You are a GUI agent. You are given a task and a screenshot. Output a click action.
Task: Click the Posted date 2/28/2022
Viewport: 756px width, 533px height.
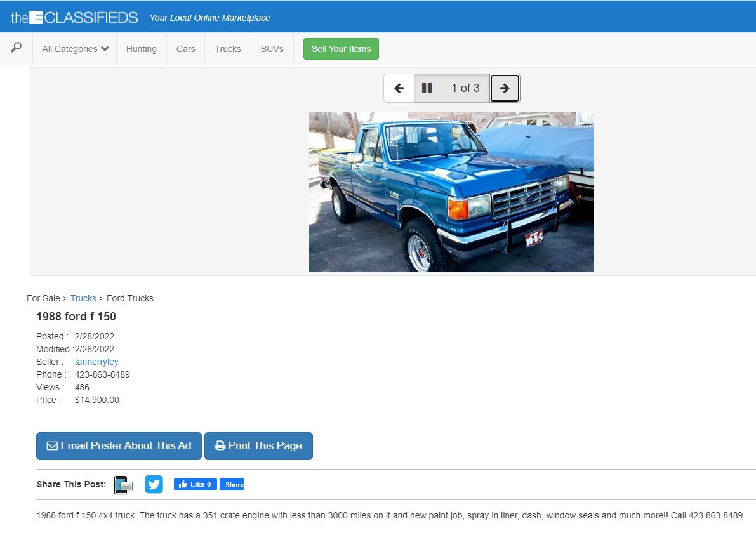pos(95,336)
